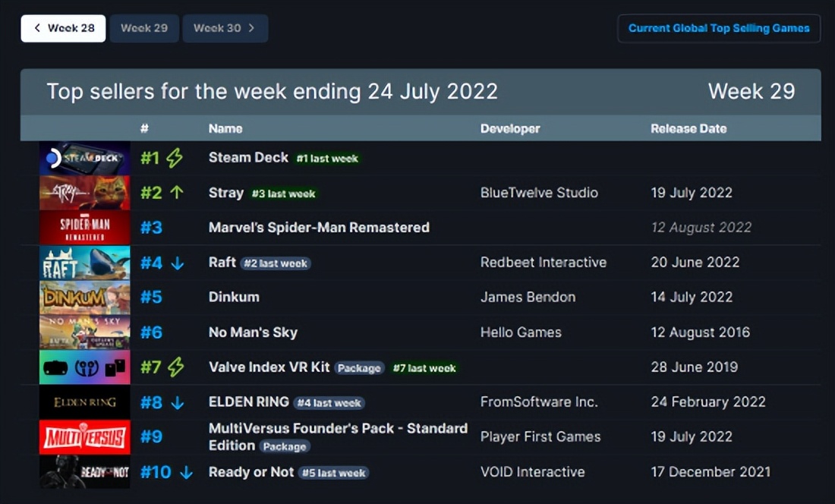Click the '#3 last week' badge beside Stray
The image size is (835, 504).
pyautogui.click(x=283, y=193)
